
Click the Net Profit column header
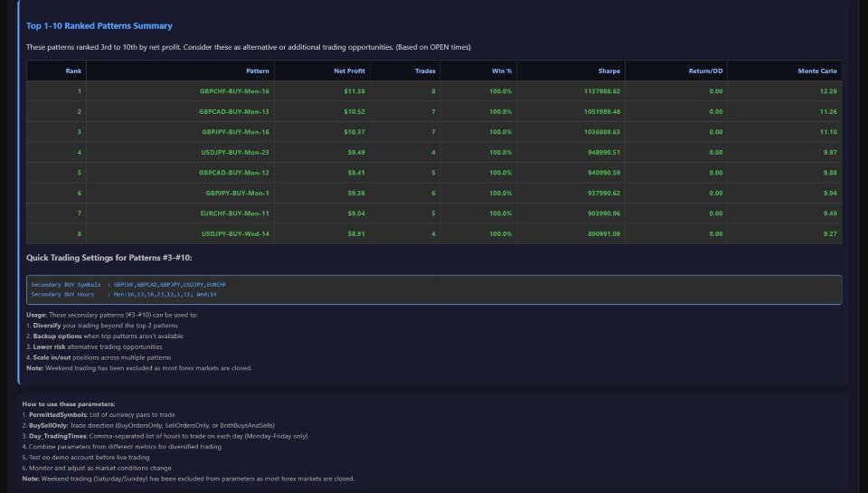pyautogui.click(x=322, y=71)
